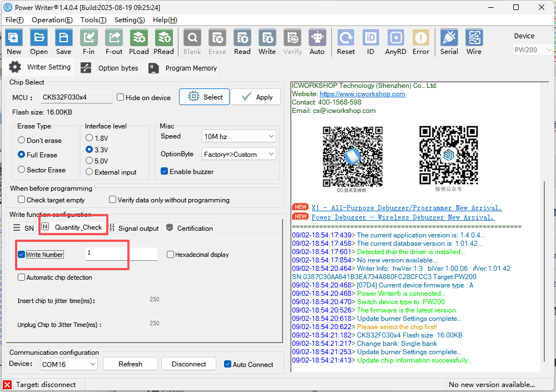Open the X1 All-Purpose Debugger link

(x=407, y=208)
